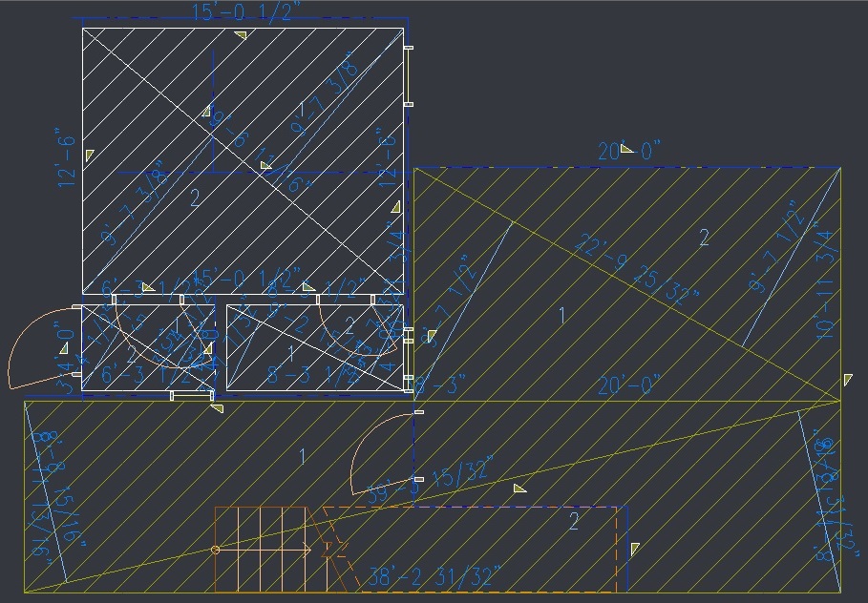Click the window on the small left room's bottom wall

tap(191, 395)
